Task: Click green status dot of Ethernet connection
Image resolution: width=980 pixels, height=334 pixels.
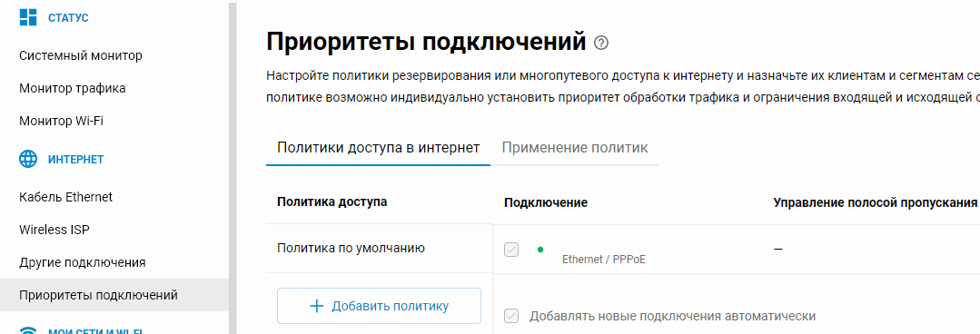Action: pos(540,250)
